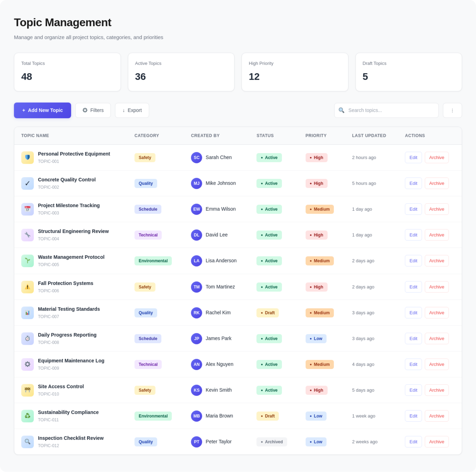This screenshot has width=476, height=472.
Task: Sort by the Priority column header
Action: 316,136
